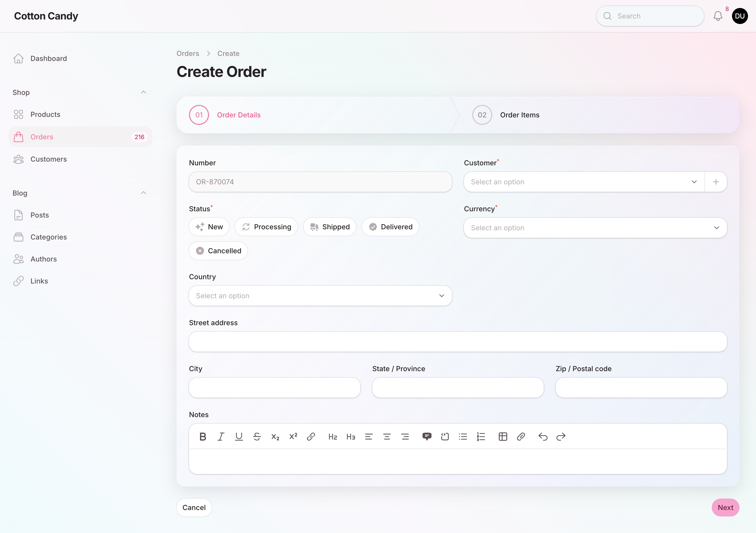Switch to the Order Items step

519,115
